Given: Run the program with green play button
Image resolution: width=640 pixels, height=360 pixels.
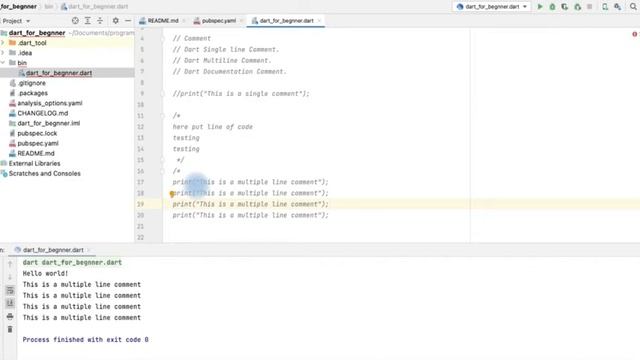Looking at the screenshot, I should (x=540, y=7).
